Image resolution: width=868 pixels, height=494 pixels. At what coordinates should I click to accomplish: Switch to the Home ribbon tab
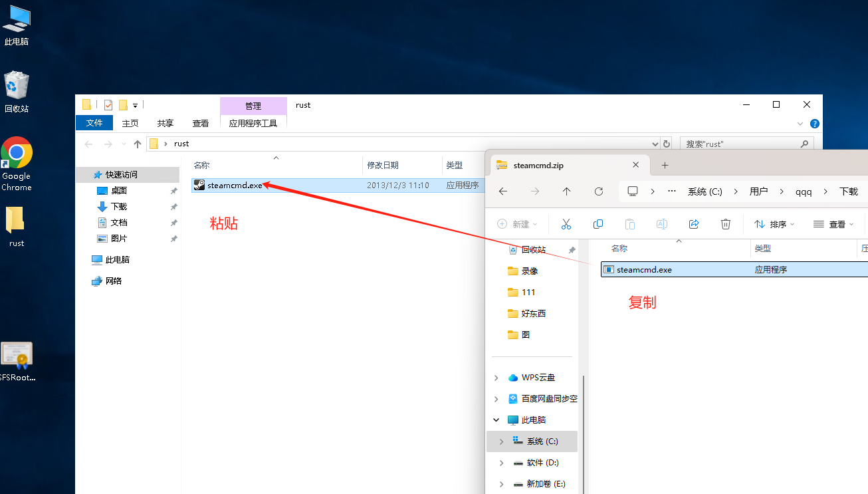click(130, 123)
